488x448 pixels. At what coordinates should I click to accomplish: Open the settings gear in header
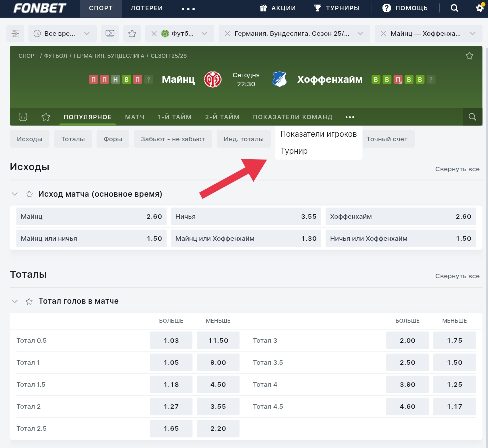pyautogui.click(x=480, y=8)
